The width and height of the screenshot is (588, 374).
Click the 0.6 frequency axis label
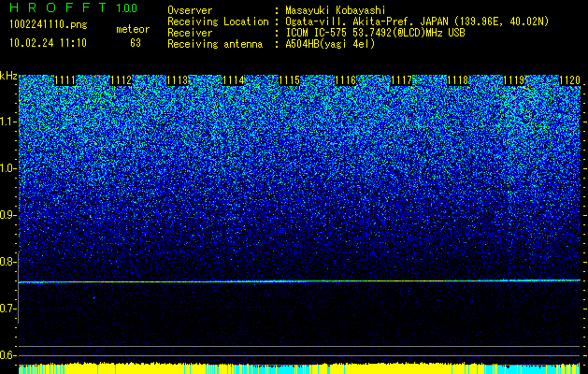coord(8,355)
